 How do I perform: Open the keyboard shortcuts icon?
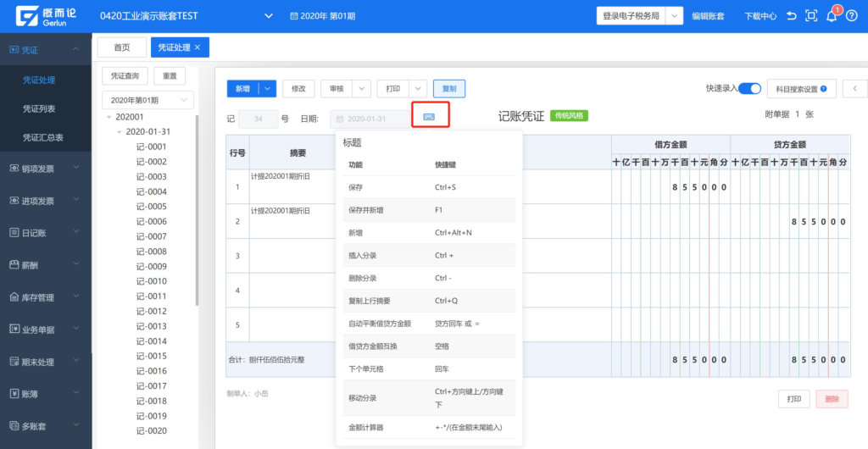[429, 117]
